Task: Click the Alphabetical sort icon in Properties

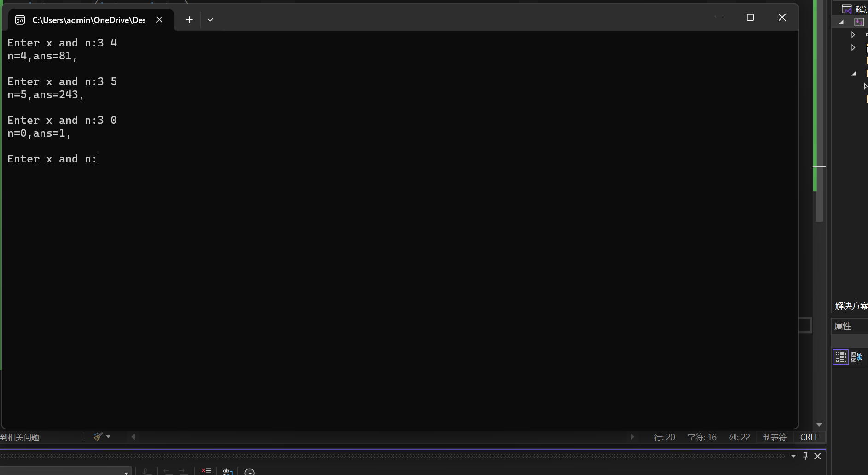Action: coord(856,357)
